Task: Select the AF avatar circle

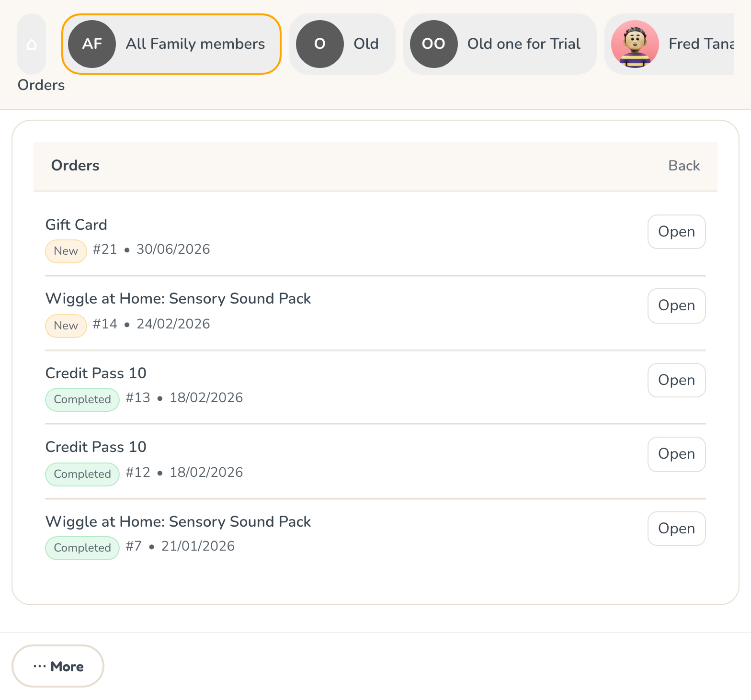Action: 92,44
